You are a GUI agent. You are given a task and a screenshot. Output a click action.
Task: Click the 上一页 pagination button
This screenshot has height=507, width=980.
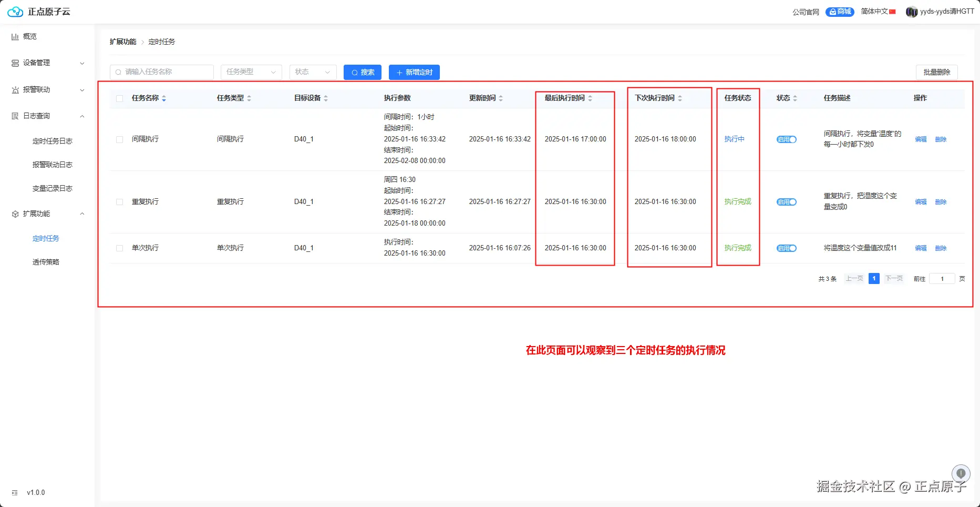(854, 279)
